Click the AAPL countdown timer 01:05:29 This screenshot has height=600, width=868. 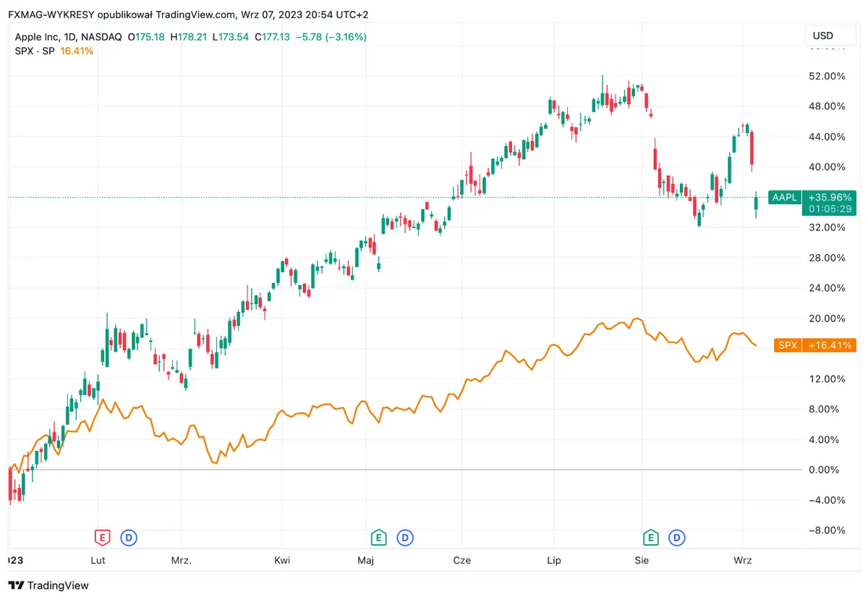pyautogui.click(x=830, y=208)
